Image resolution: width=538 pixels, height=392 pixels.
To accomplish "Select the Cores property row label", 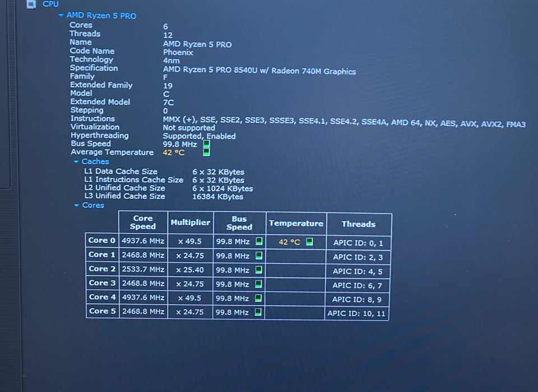I will 81,25.
